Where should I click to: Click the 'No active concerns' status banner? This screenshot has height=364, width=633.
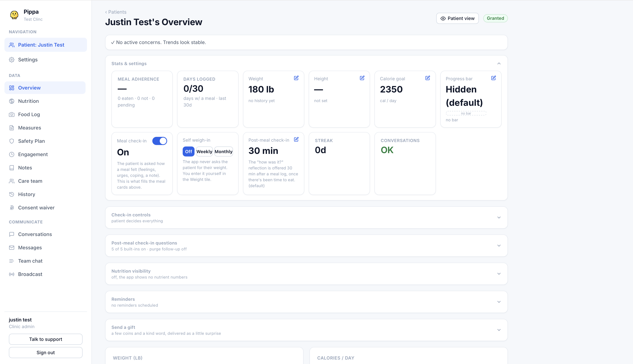306,43
